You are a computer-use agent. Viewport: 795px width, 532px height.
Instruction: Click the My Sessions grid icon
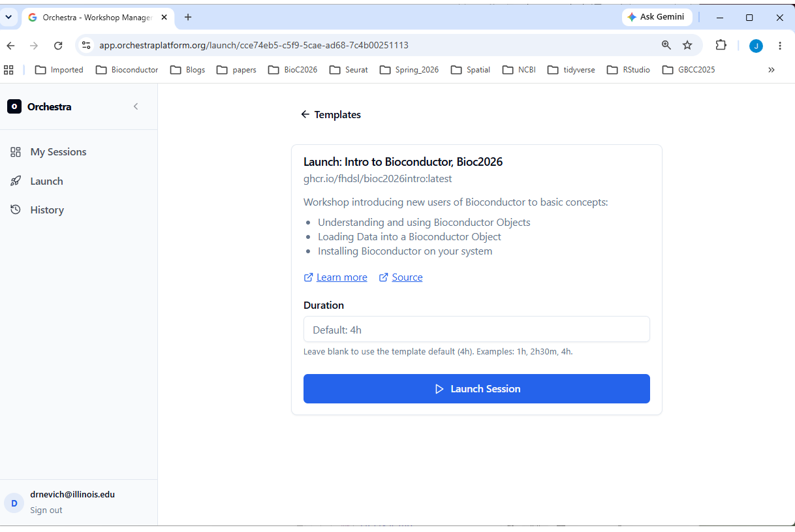point(16,151)
